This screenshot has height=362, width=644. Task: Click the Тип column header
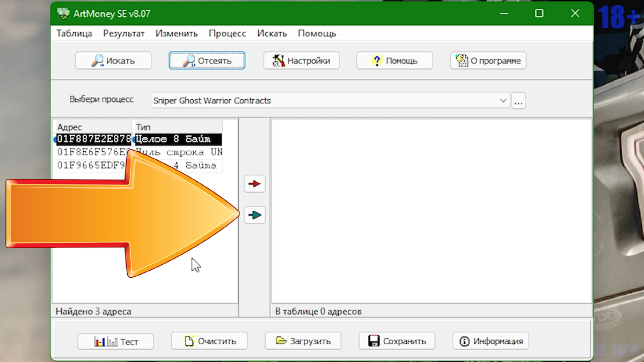point(177,127)
